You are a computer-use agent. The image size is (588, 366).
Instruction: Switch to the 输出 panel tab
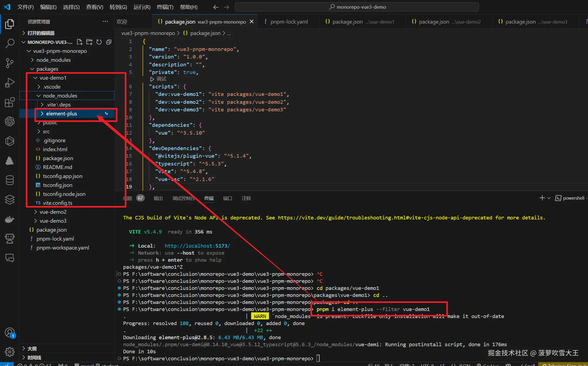point(158,198)
